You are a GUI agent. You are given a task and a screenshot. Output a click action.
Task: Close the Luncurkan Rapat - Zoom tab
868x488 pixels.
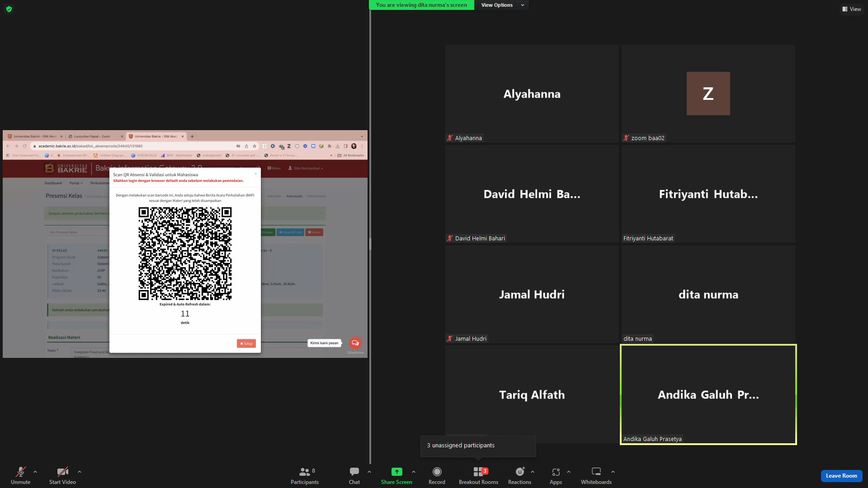click(122, 136)
